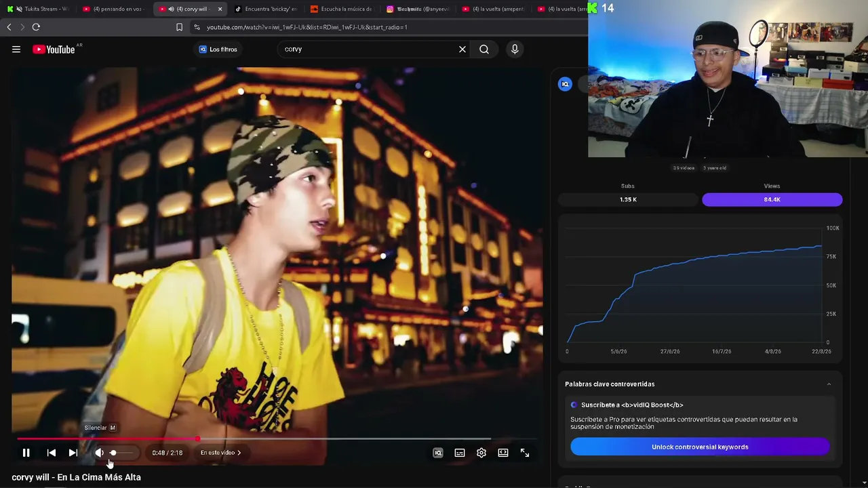Collapse the 'Palabras clave controvertidas' section
The height and width of the screenshot is (488, 868).
pyautogui.click(x=829, y=384)
